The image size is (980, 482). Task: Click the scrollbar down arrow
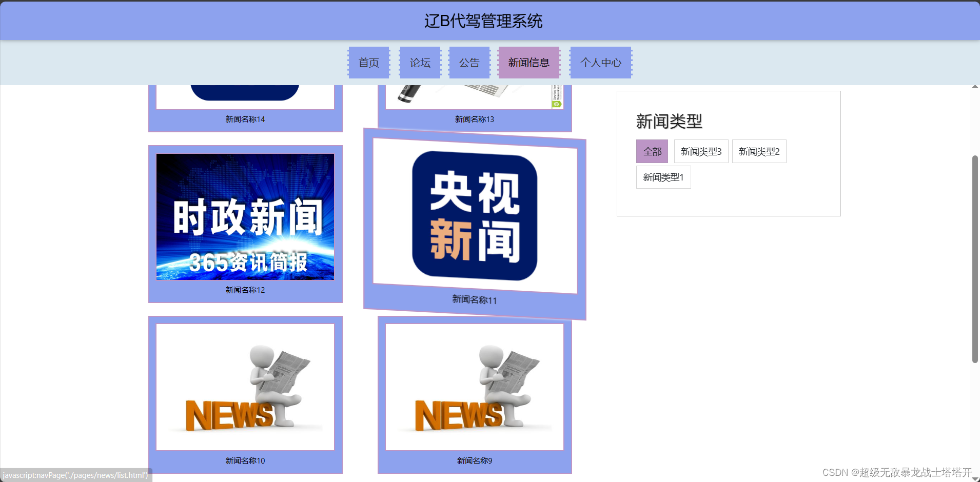click(975, 479)
